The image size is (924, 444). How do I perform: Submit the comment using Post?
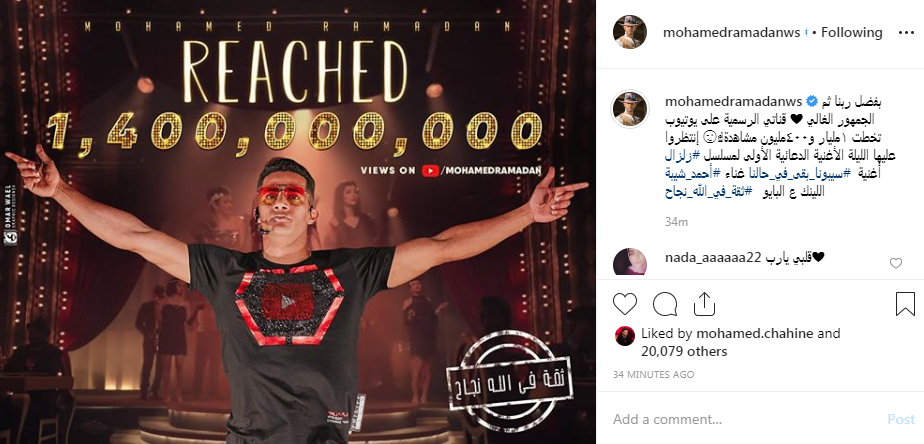900,419
